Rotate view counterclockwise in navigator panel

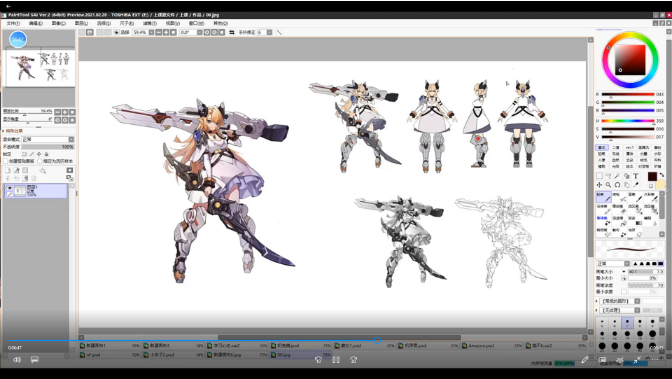click(x=58, y=120)
